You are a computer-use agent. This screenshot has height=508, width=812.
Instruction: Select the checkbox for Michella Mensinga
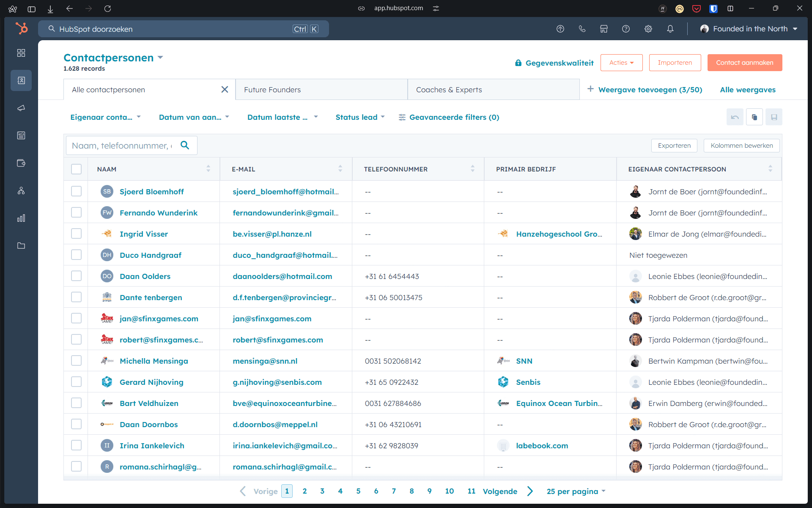(x=76, y=361)
